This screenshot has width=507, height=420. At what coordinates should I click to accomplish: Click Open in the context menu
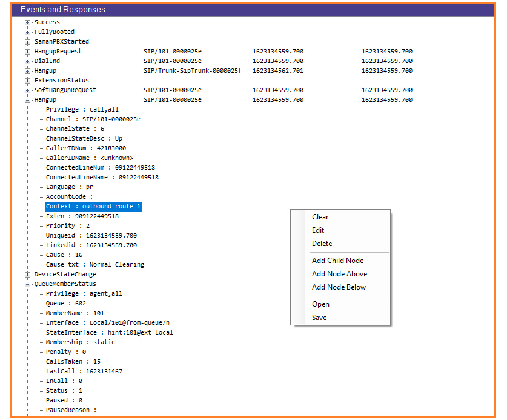[320, 304]
